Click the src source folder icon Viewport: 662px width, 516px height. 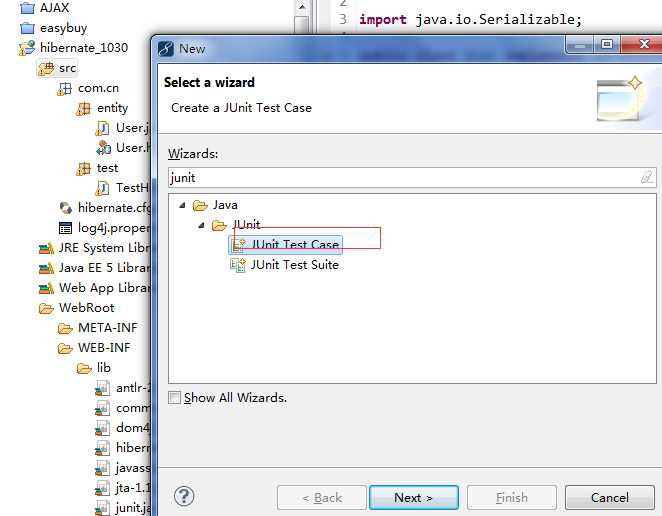pyautogui.click(x=46, y=68)
